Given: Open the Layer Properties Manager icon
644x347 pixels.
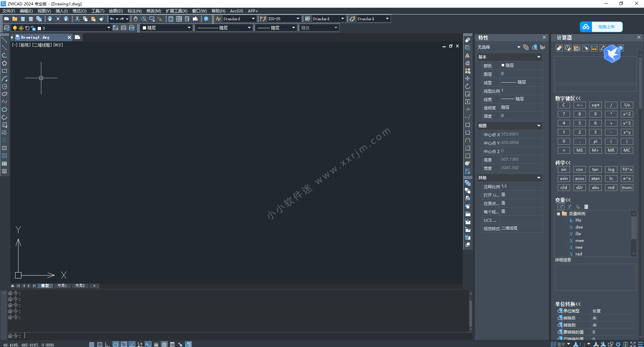Looking at the screenshot, I should coord(6,28).
